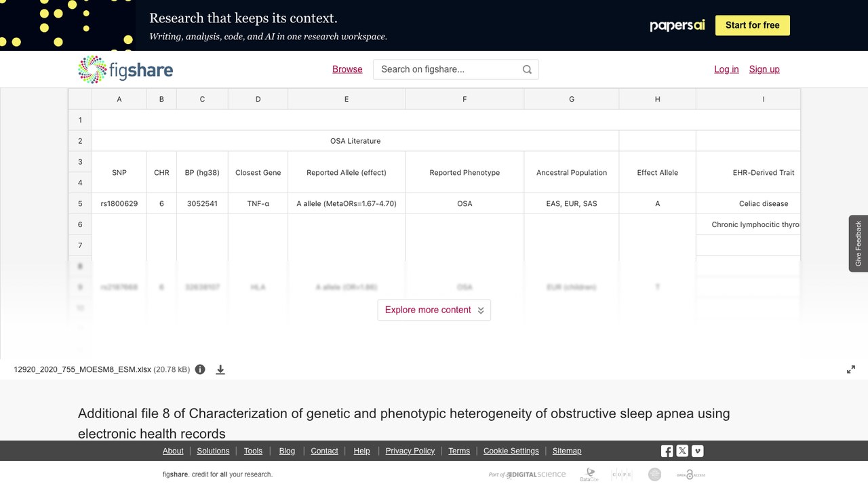Click cell rs1800629
This screenshot has height=488, width=868.
[119, 203]
